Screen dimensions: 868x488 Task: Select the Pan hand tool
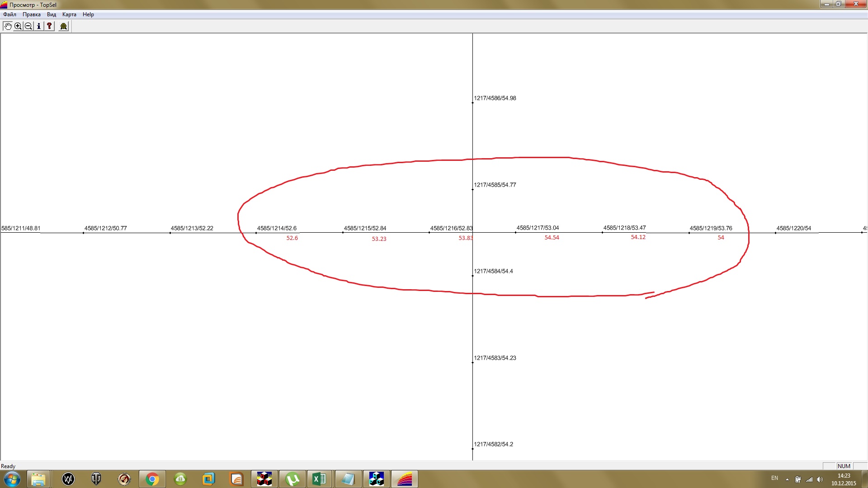click(x=8, y=26)
